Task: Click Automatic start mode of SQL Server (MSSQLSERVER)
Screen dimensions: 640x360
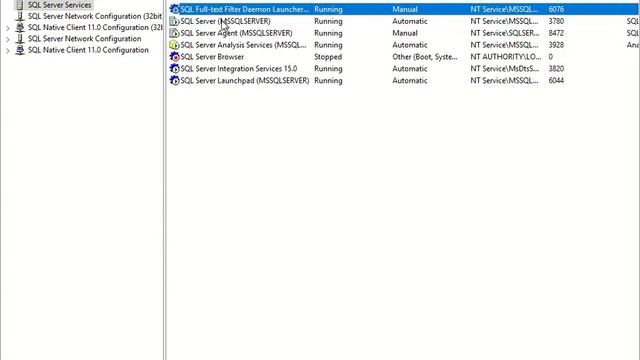Action: [410, 21]
